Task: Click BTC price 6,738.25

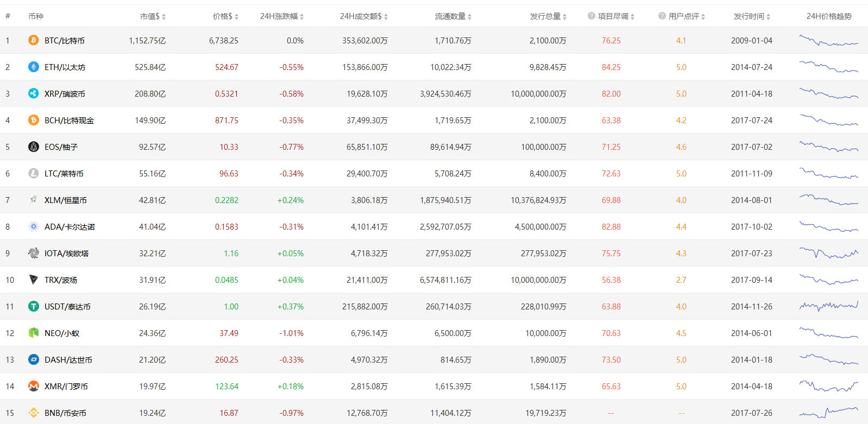Action: click(x=224, y=41)
